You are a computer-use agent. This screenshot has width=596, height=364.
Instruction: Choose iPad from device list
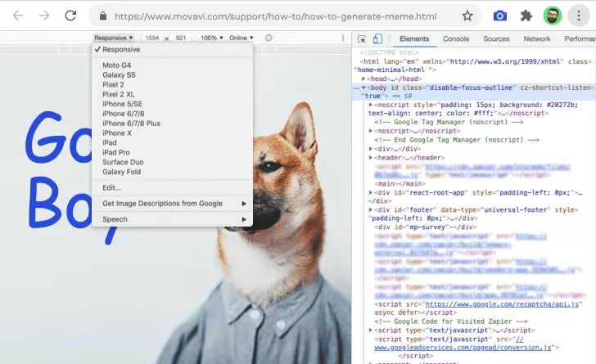(x=172, y=143)
